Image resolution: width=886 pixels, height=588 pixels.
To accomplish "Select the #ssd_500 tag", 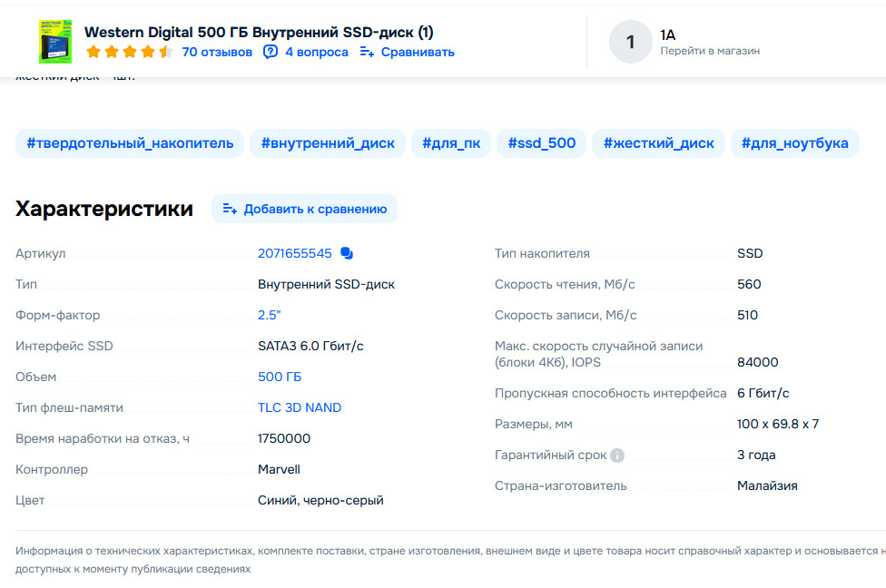I will coord(541,143).
